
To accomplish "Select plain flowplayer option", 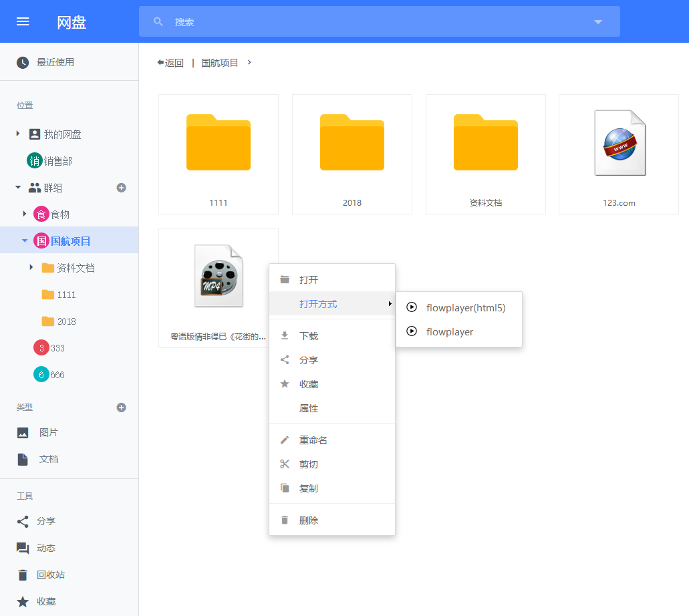I will click(458, 332).
